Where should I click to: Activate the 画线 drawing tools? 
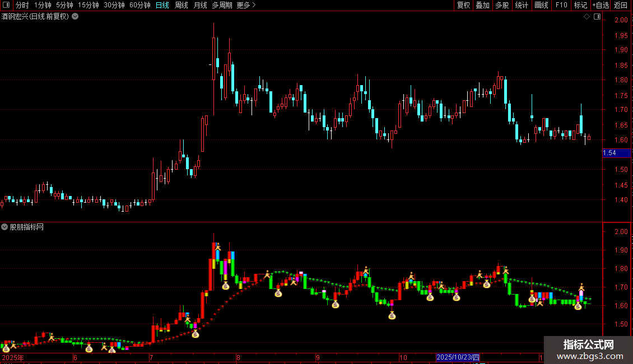point(541,5)
